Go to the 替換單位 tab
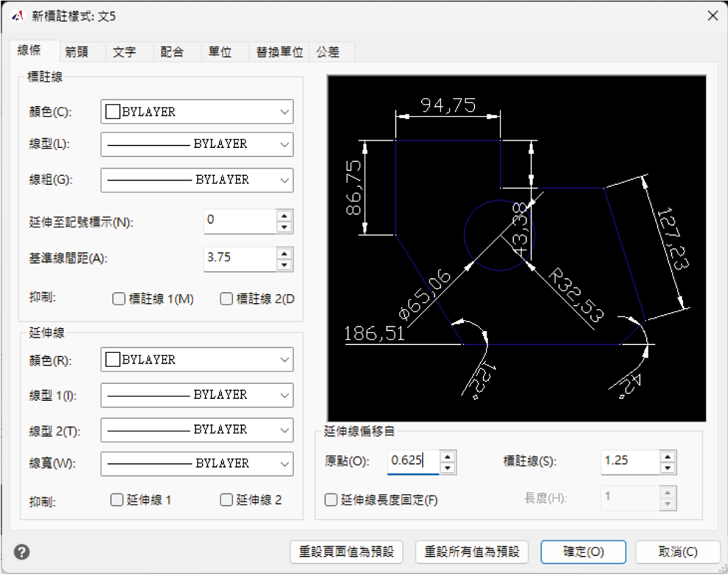The width and height of the screenshot is (728, 576). (x=280, y=52)
